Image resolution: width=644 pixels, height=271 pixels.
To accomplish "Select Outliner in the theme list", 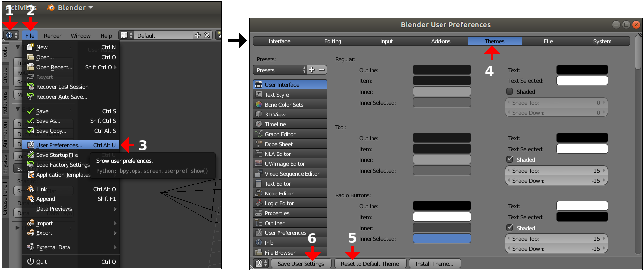I will tap(290, 223).
